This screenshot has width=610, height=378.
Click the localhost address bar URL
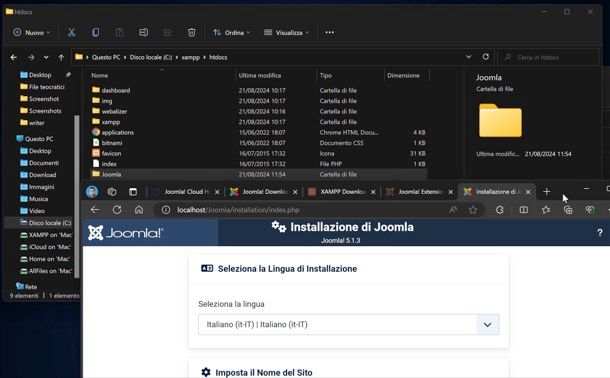tap(238, 210)
